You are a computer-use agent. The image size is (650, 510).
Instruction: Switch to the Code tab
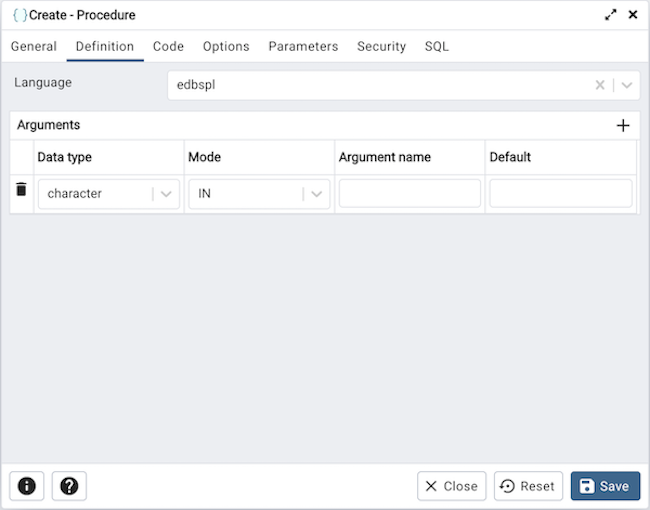(168, 46)
